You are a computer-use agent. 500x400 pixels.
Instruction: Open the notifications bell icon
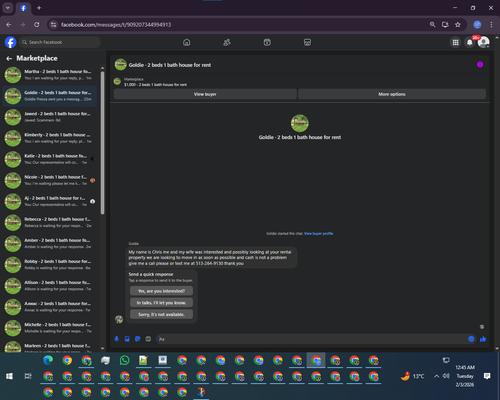[470, 42]
